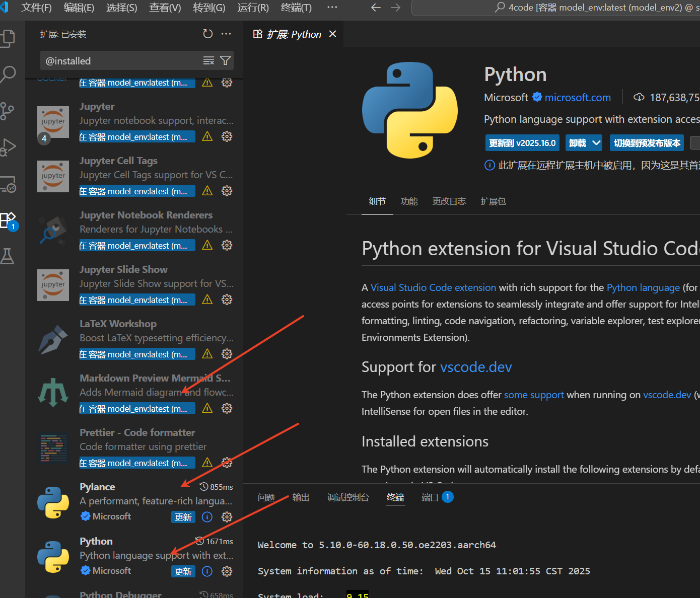Open the 查看(V) menu
The height and width of the screenshot is (598, 700).
(165, 8)
